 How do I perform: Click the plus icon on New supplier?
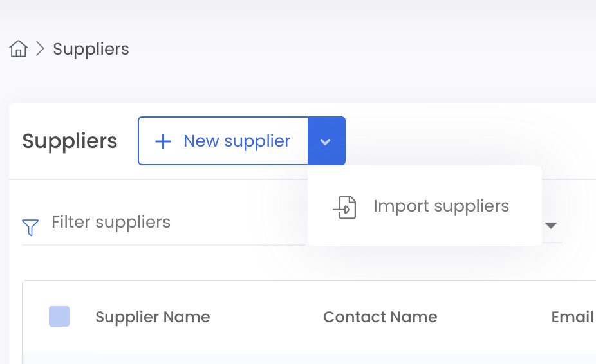pos(163,141)
